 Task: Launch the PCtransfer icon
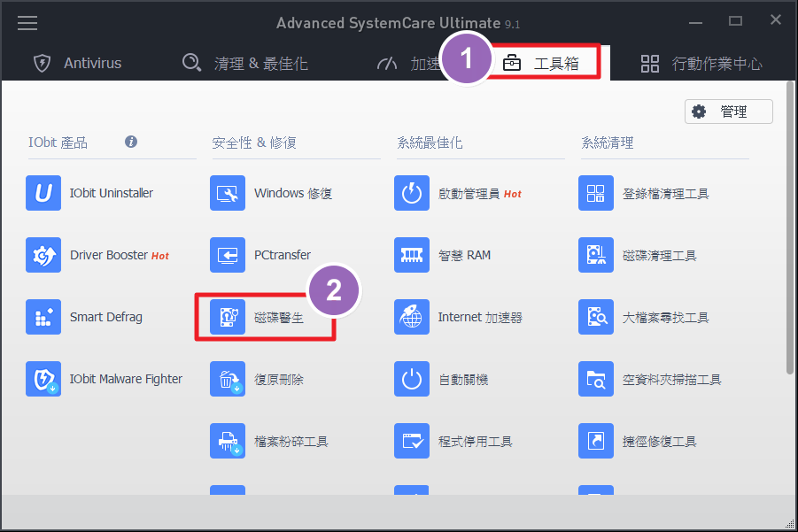[228, 255]
